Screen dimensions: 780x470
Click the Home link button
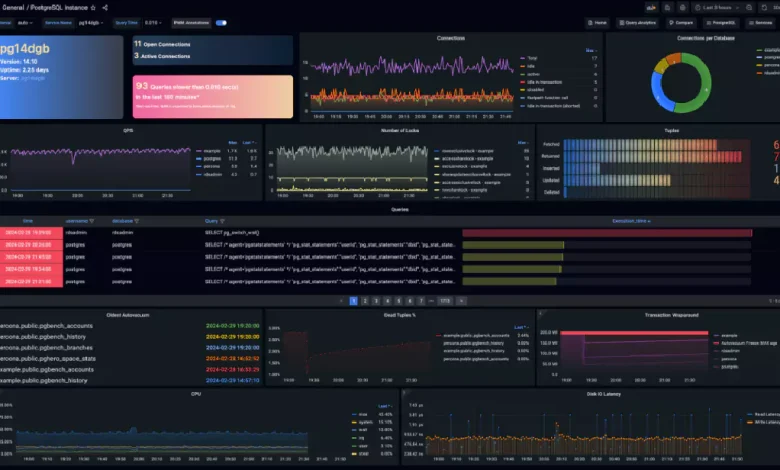point(597,23)
